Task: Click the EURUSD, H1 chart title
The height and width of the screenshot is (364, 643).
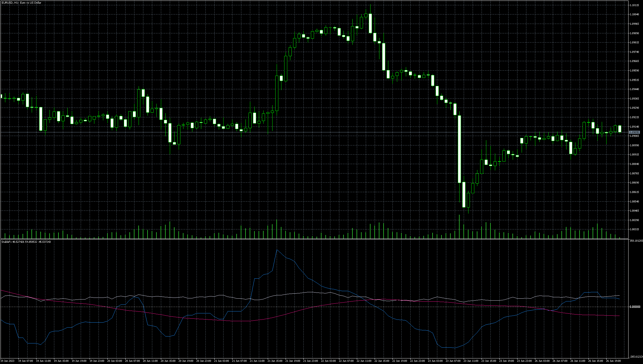Action: point(21,3)
